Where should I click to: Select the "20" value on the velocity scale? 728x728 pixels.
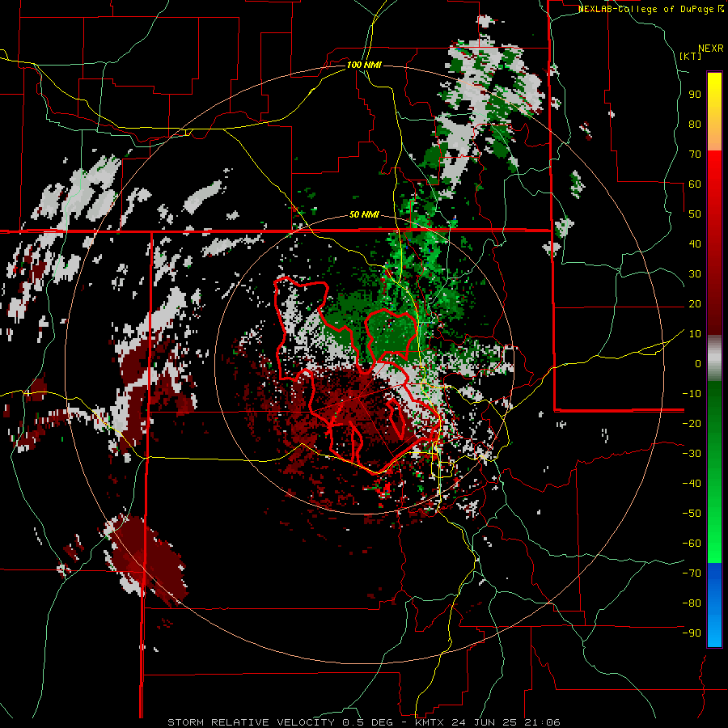[x=695, y=303]
